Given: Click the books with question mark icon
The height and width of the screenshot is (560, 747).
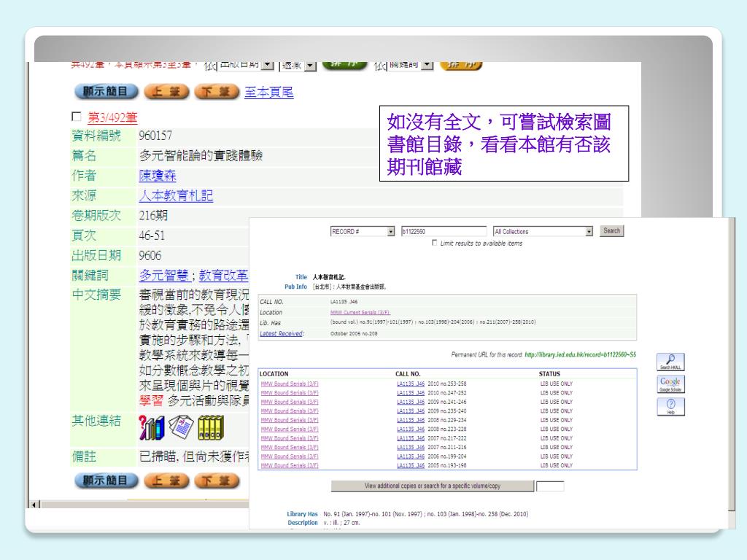Looking at the screenshot, I should (x=151, y=427).
